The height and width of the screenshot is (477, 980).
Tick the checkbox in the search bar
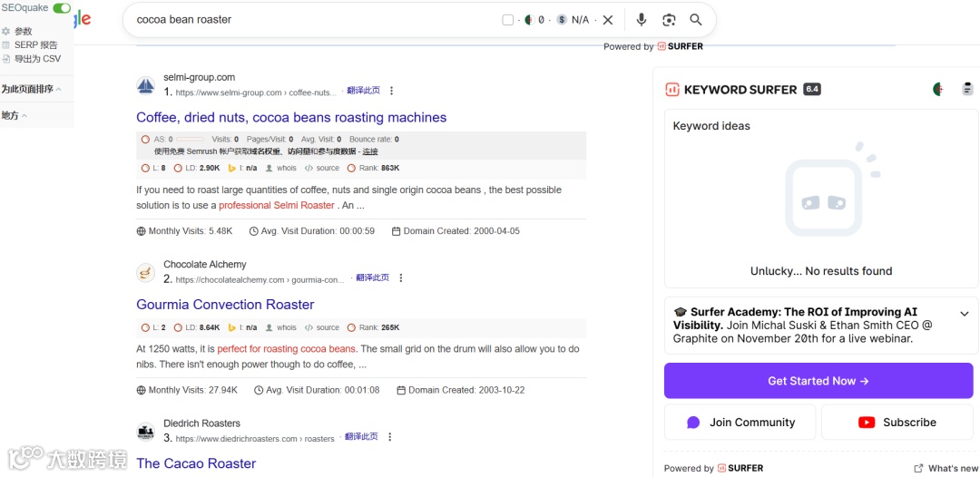[x=507, y=20]
